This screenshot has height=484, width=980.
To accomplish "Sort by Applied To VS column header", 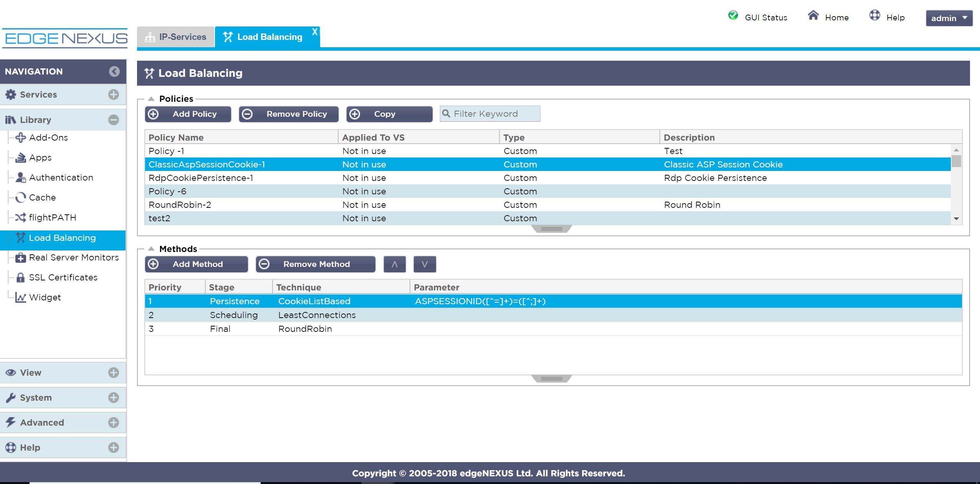I will [419, 138].
